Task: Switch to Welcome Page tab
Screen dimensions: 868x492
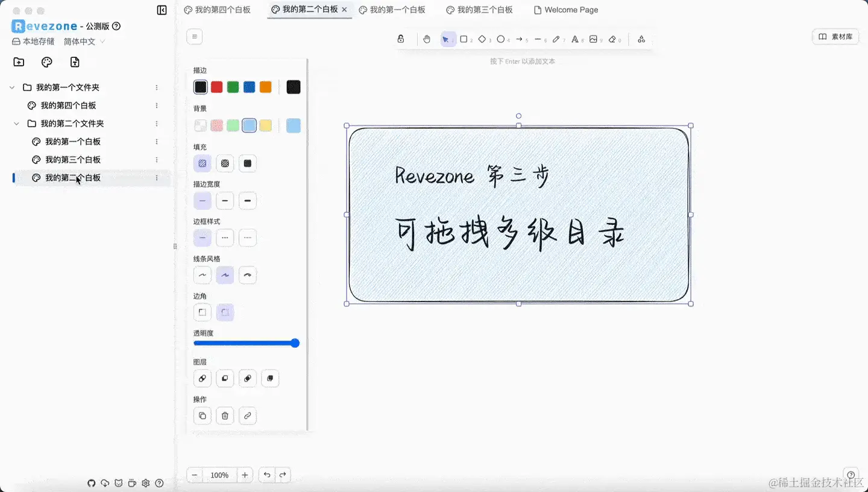Action: click(x=566, y=10)
